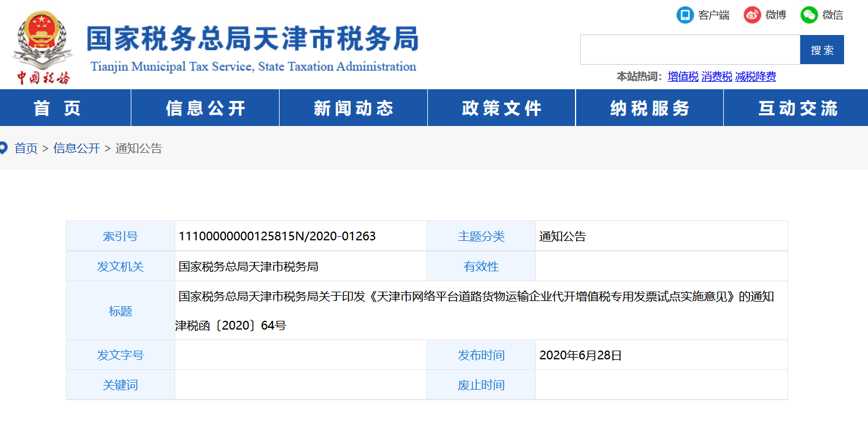Image resolution: width=868 pixels, height=427 pixels.
Task: Click the 微信 WeChat icon
Action: (809, 15)
